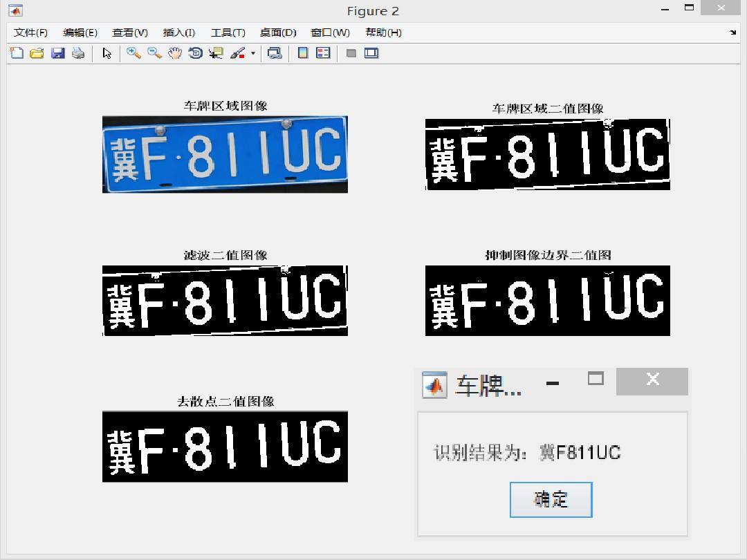Viewport: 747px width, 560px height.
Task: Click the title text 车牌区域图像
Action: (225, 106)
